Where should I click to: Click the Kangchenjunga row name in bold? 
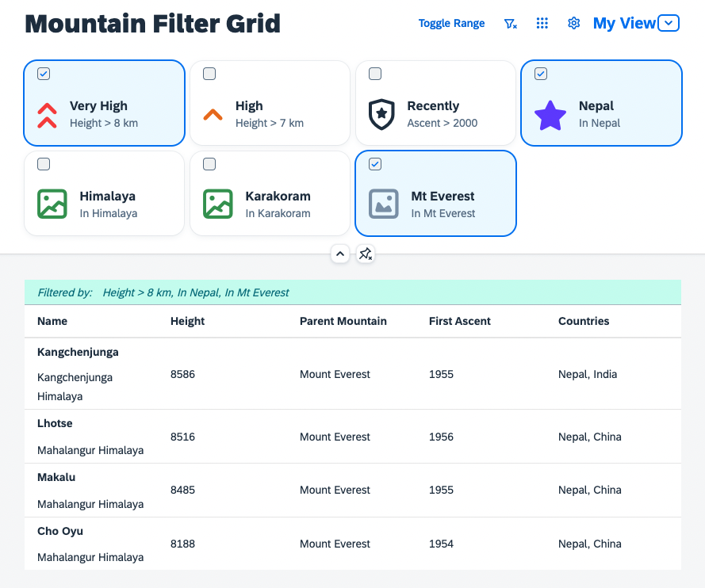(x=78, y=352)
